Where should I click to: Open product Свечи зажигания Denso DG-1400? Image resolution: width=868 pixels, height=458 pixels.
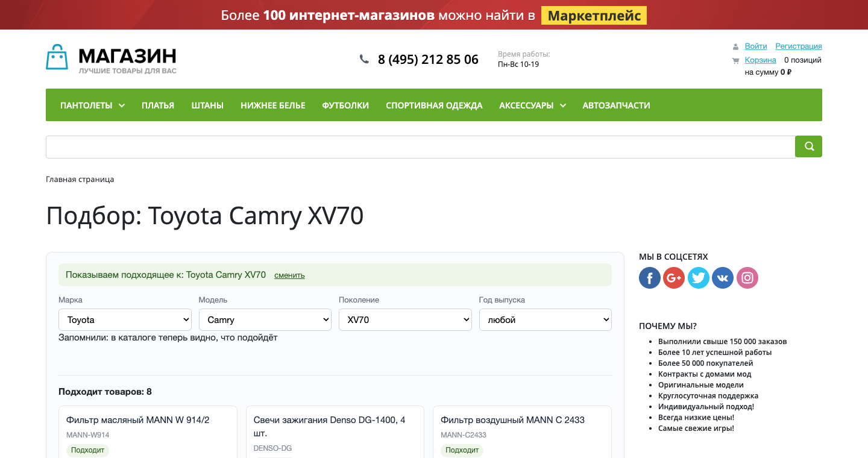click(330, 427)
